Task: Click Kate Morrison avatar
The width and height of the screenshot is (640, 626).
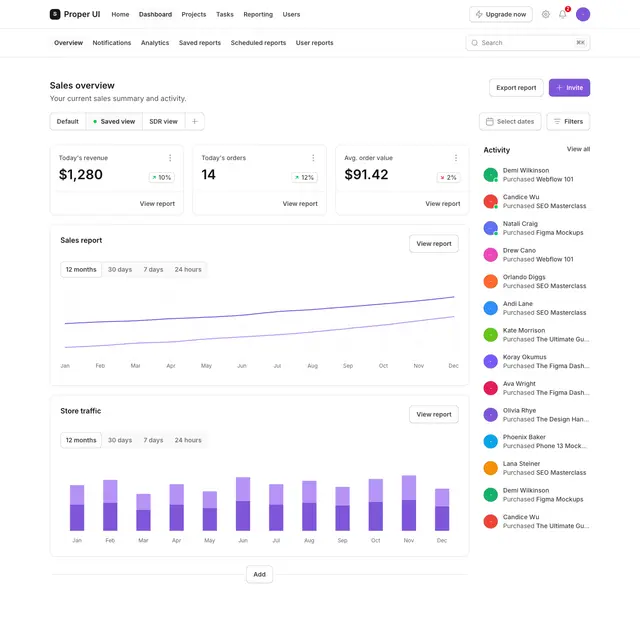Action: pos(490,335)
